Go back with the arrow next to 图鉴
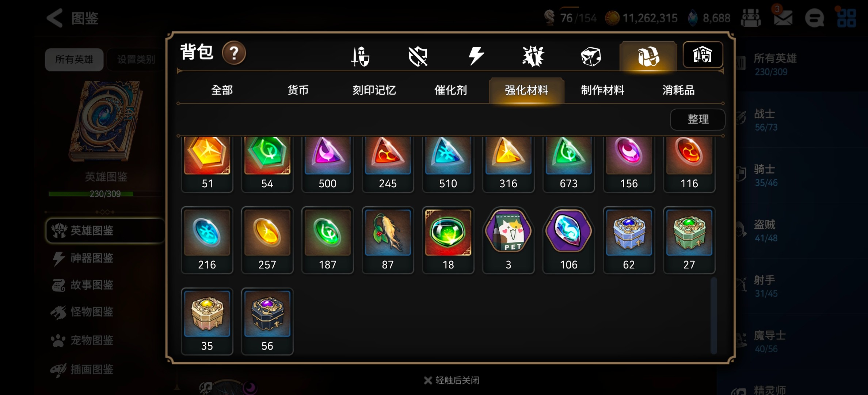Viewport: 868px width, 395px height. pos(55,18)
